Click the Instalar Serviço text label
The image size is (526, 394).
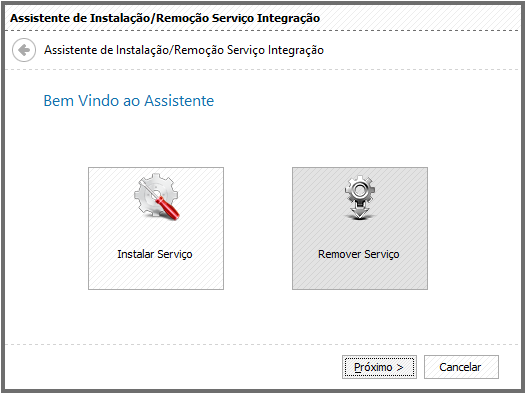(155, 254)
